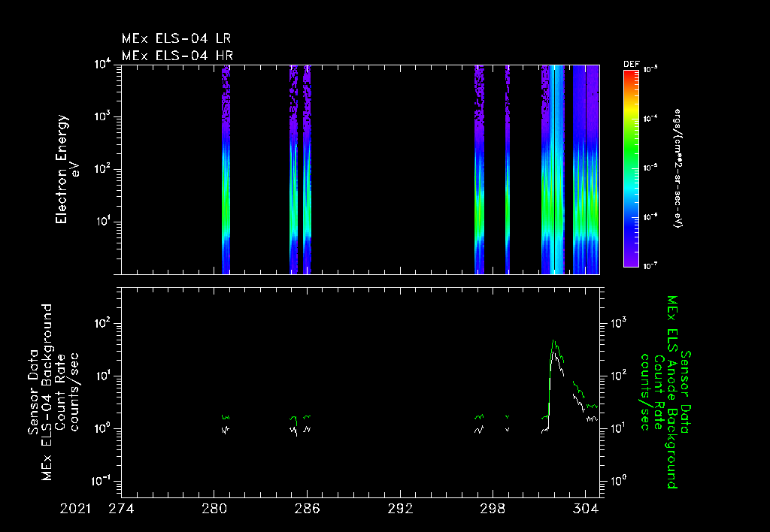
Task: Click x-axis tick label 280
Action: pos(214,509)
